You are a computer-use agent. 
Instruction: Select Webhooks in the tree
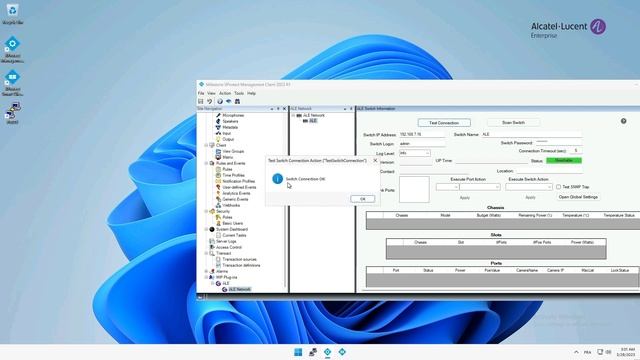coord(231,205)
